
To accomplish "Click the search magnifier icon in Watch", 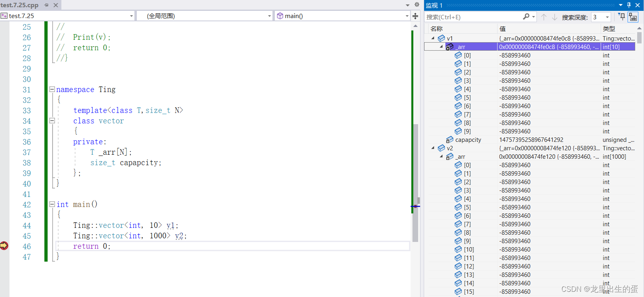I will point(526,16).
